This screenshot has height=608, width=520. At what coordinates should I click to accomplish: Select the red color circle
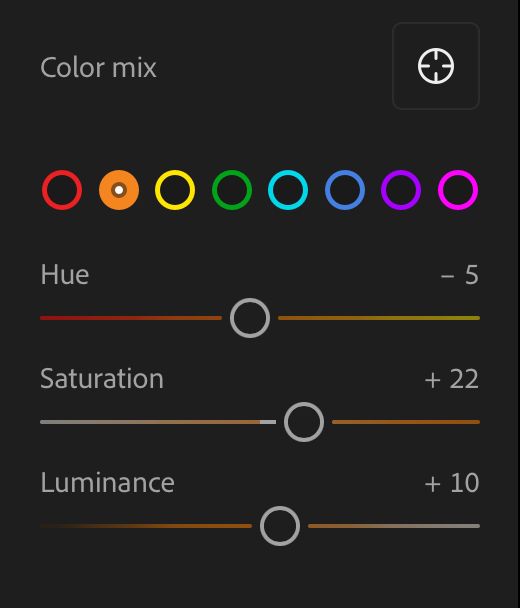pyautogui.click(x=62, y=190)
